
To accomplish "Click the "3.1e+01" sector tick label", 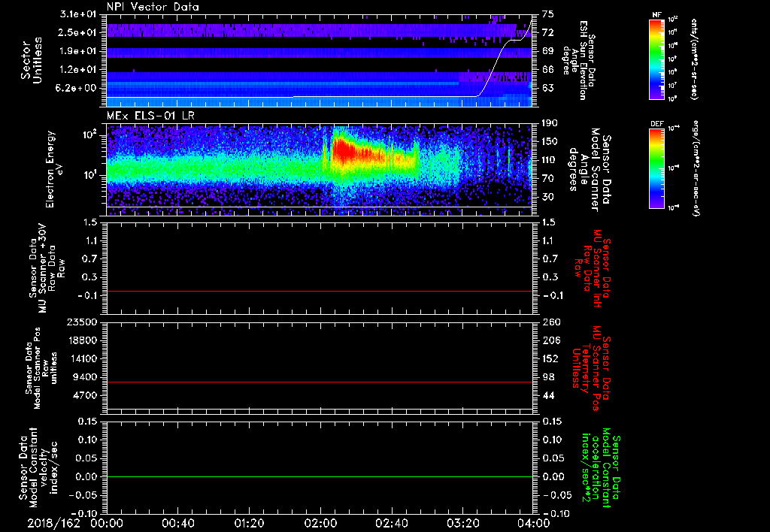I will [78, 14].
